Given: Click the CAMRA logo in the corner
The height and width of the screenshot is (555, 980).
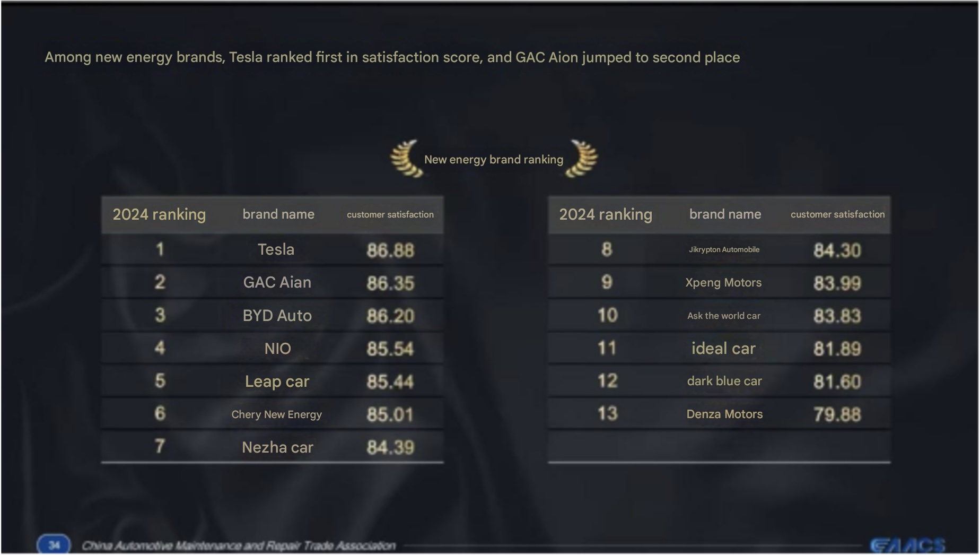Looking at the screenshot, I should pyautogui.click(x=907, y=545).
